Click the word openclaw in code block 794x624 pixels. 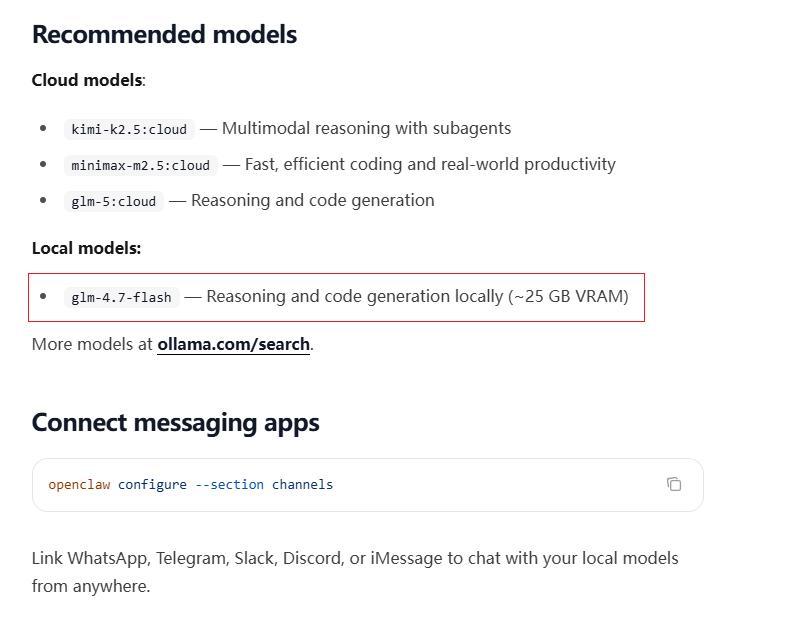click(79, 484)
